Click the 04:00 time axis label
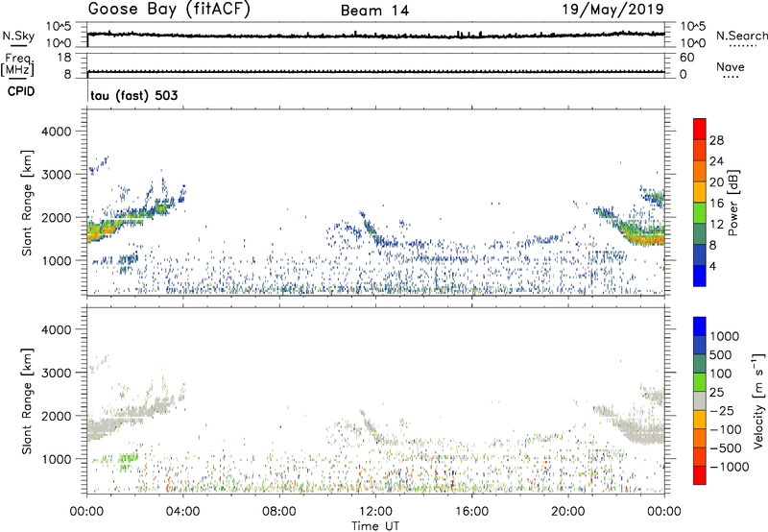The width and height of the screenshot is (768, 532). (183, 512)
